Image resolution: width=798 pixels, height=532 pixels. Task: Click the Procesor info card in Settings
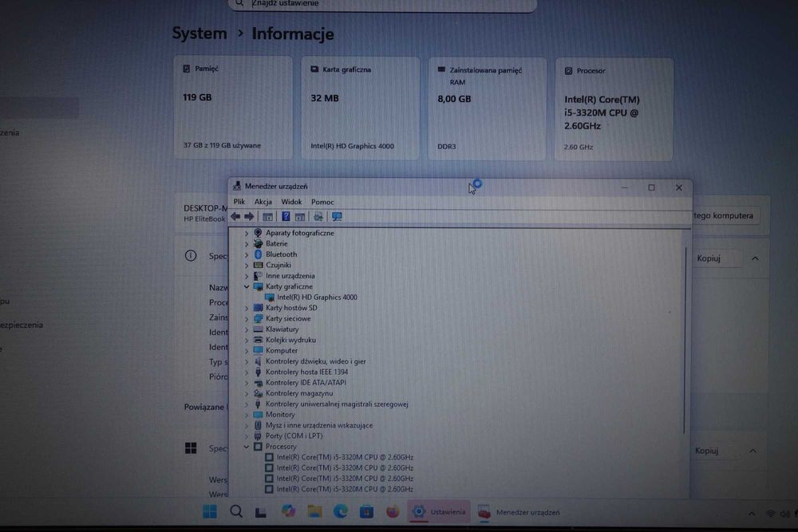click(614, 109)
